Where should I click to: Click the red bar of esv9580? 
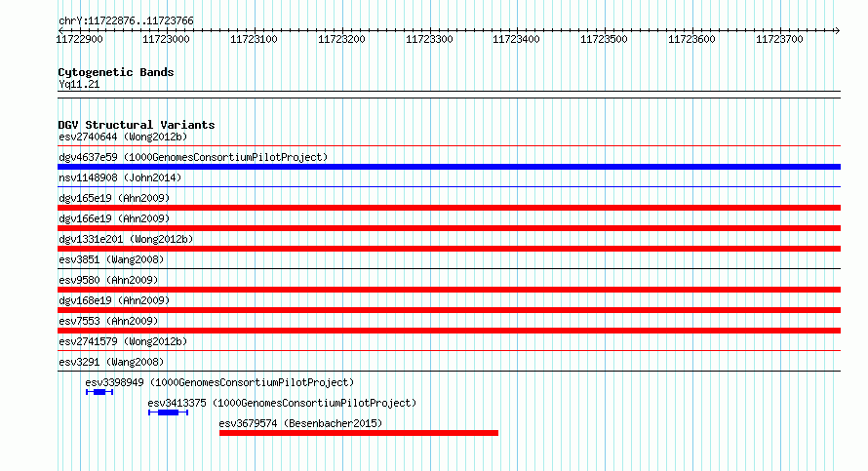click(449, 290)
